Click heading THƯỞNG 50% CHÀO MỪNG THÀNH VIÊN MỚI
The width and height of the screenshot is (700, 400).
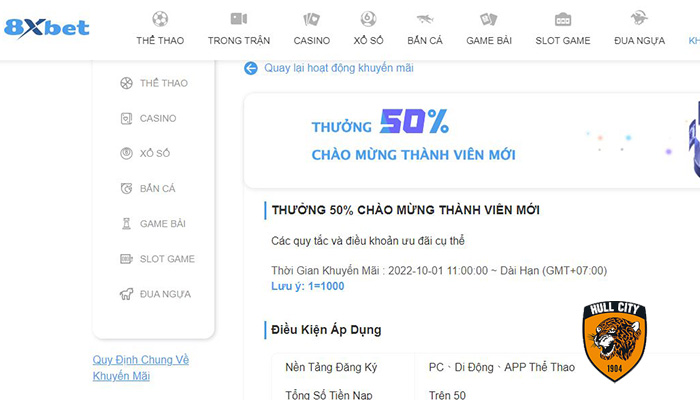tap(405, 210)
